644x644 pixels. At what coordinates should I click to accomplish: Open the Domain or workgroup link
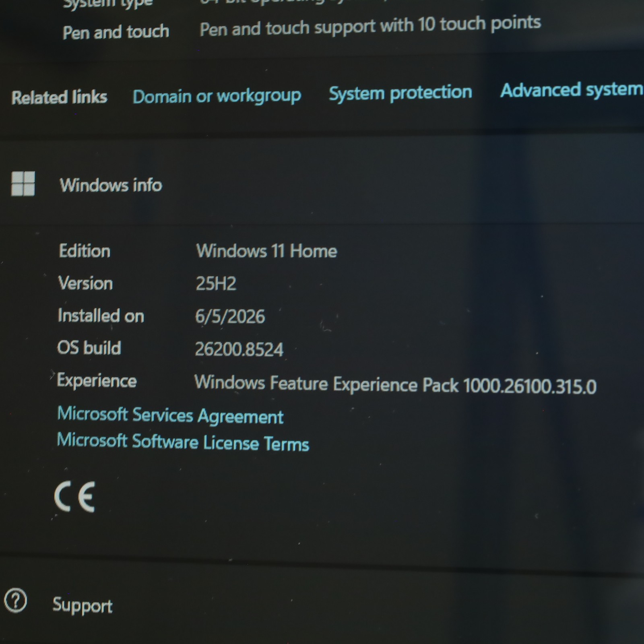[x=217, y=96]
